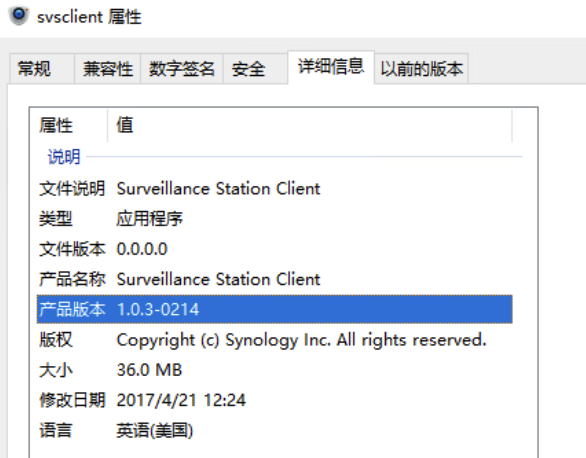Select the 语言 英语(美国) row
The width and height of the screenshot is (586, 458).
point(275,430)
